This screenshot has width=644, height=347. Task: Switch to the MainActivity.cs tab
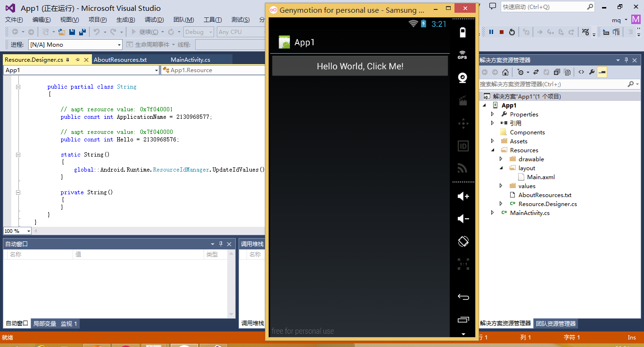(x=190, y=60)
